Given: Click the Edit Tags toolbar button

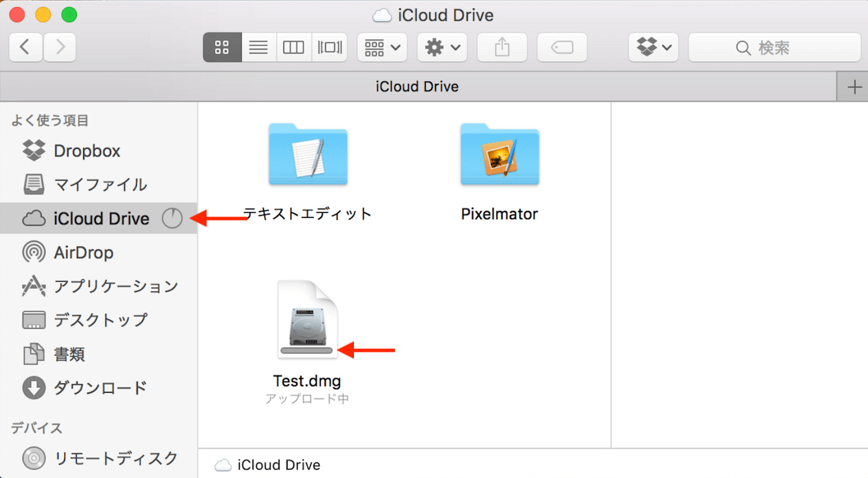Looking at the screenshot, I should point(562,48).
